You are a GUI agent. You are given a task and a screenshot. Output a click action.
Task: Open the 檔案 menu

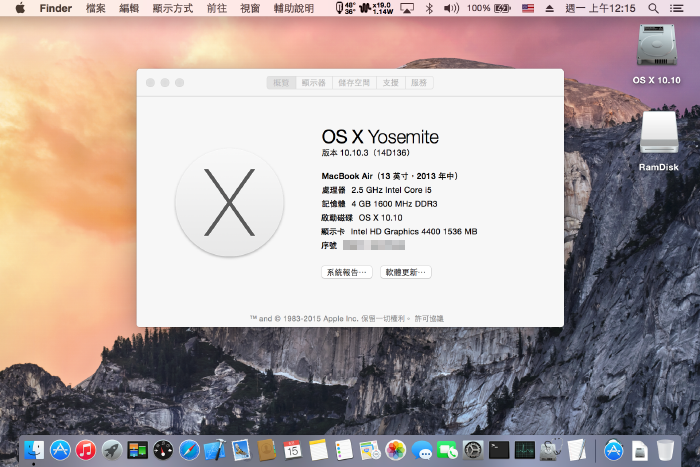96,8
